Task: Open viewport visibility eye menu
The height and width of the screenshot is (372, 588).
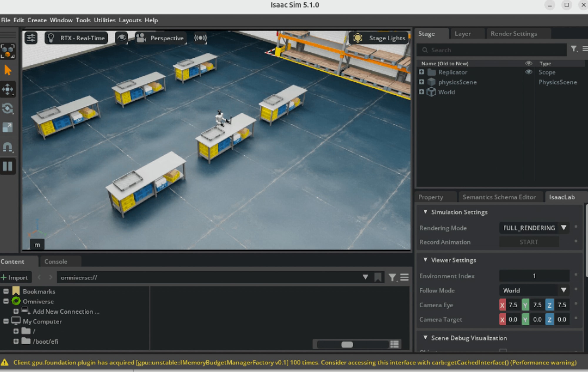Action: pyautogui.click(x=121, y=38)
